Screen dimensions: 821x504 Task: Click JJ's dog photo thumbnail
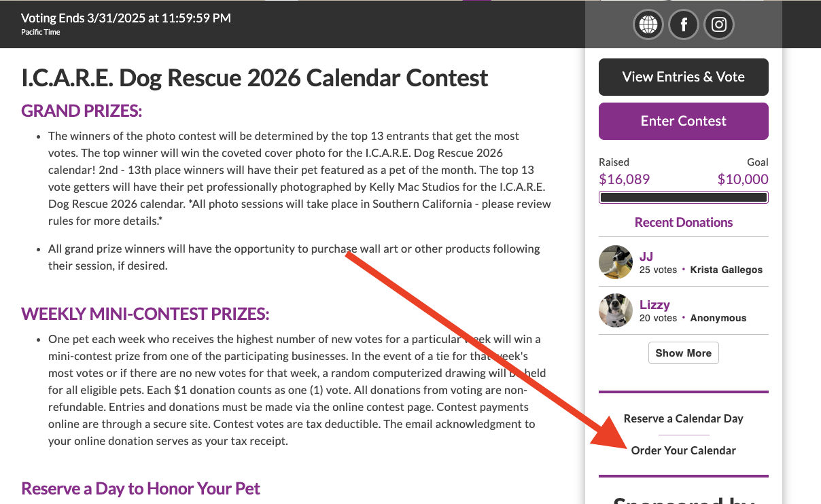[616, 262]
